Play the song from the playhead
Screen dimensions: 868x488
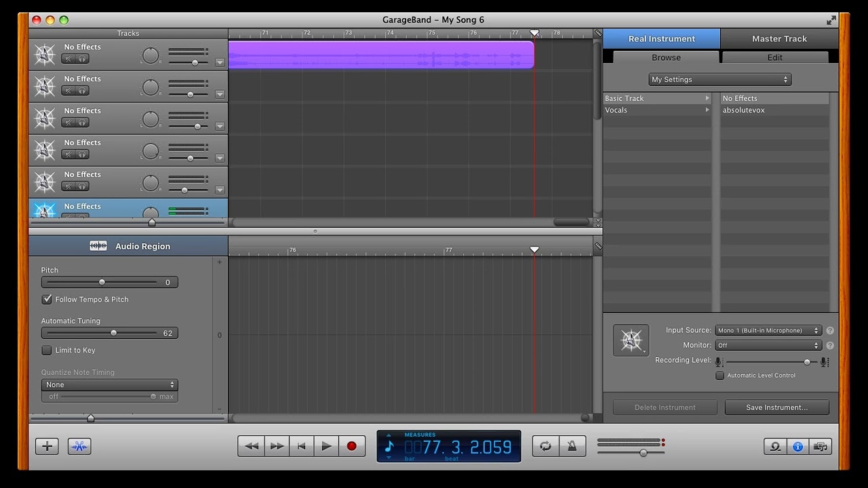[x=326, y=446]
